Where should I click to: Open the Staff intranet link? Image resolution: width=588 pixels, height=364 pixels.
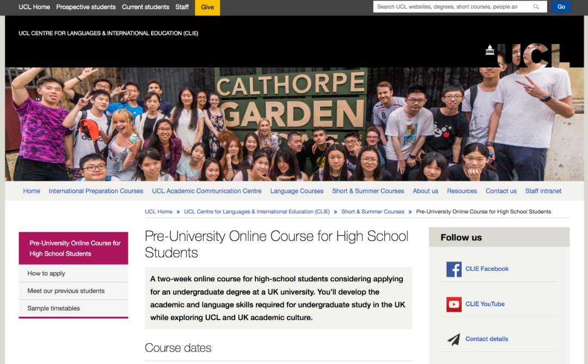click(x=543, y=191)
